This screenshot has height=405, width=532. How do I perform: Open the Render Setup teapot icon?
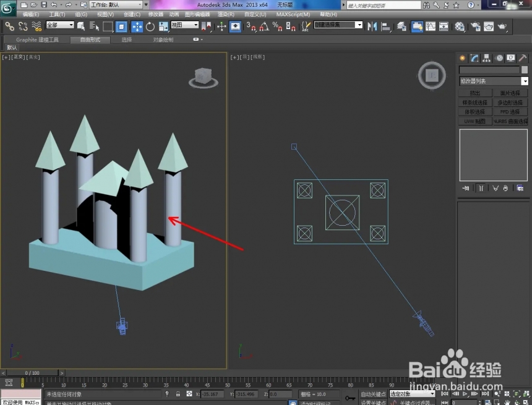pos(475,27)
